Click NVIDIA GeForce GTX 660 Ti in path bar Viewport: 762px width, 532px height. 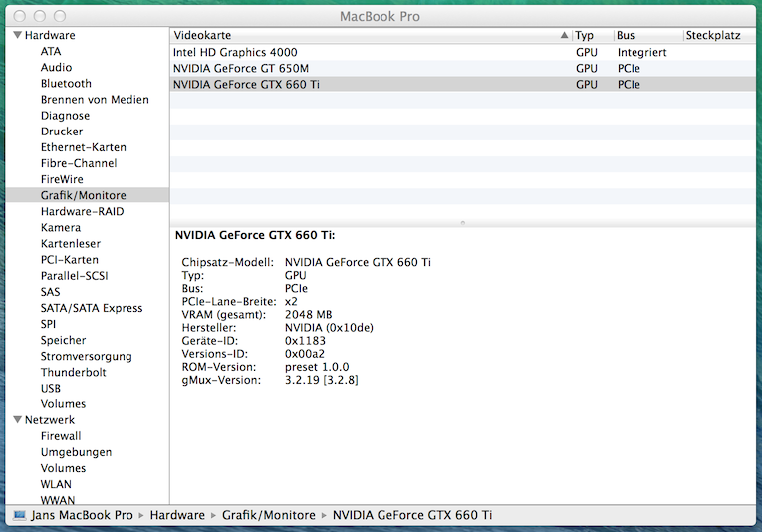click(412, 515)
